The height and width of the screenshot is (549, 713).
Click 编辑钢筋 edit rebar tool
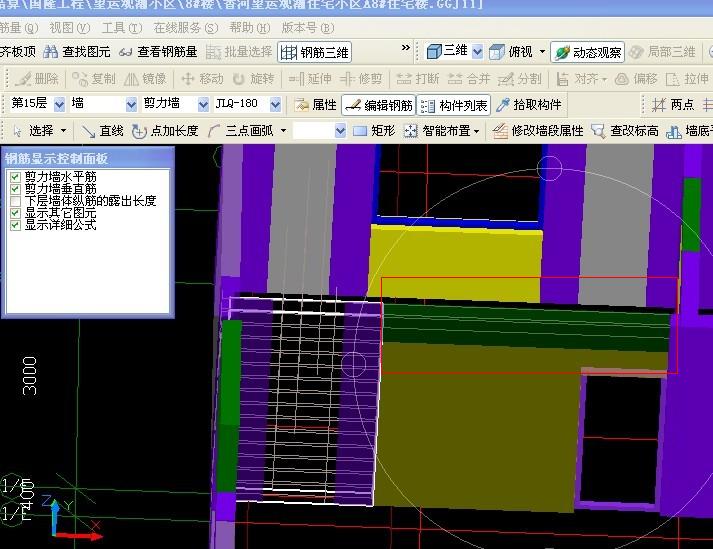point(377,105)
